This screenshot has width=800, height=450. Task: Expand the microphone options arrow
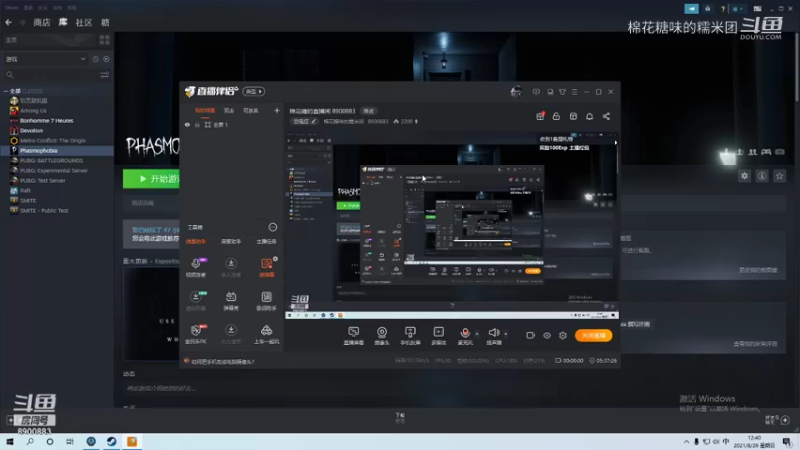(477, 334)
